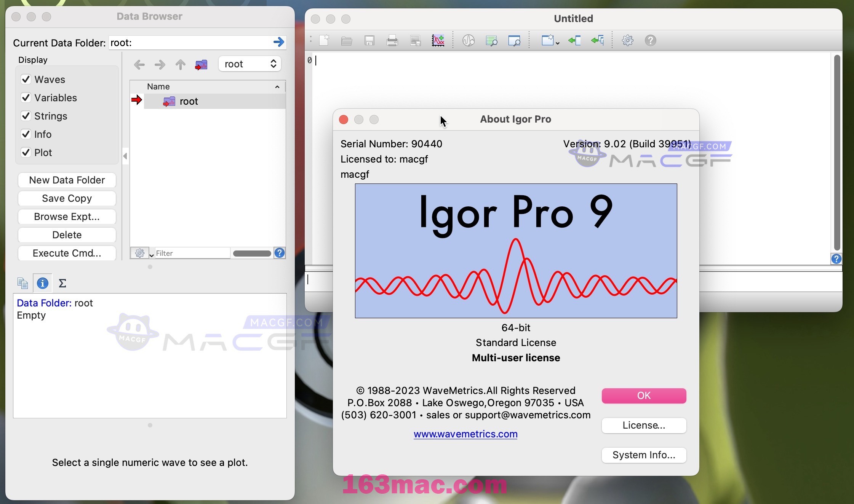Click the Current Data Folder text field
Viewport: 854px width, 504px height.
pyautogui.click(x=190, y=42)
